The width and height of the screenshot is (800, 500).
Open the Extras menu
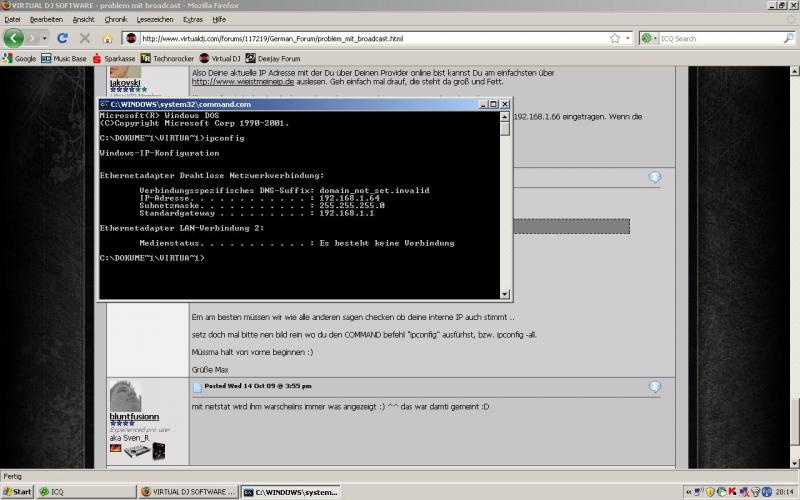[x=193, y=19]
